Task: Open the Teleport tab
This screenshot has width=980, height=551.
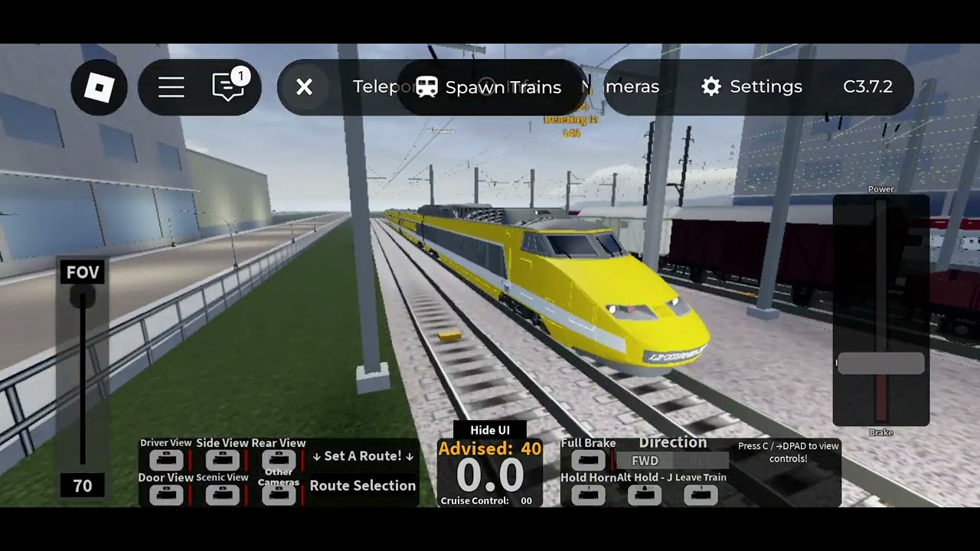Action: click(382, 86)
